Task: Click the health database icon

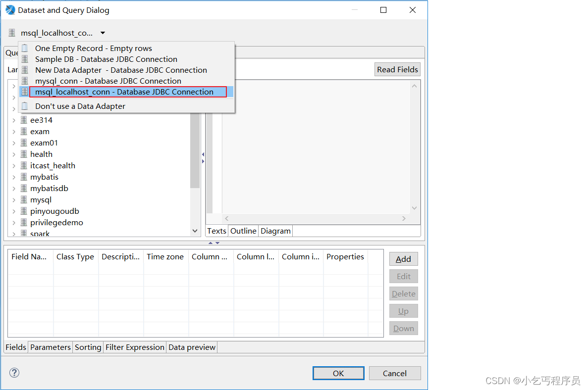Action: (x=24, y=154)
